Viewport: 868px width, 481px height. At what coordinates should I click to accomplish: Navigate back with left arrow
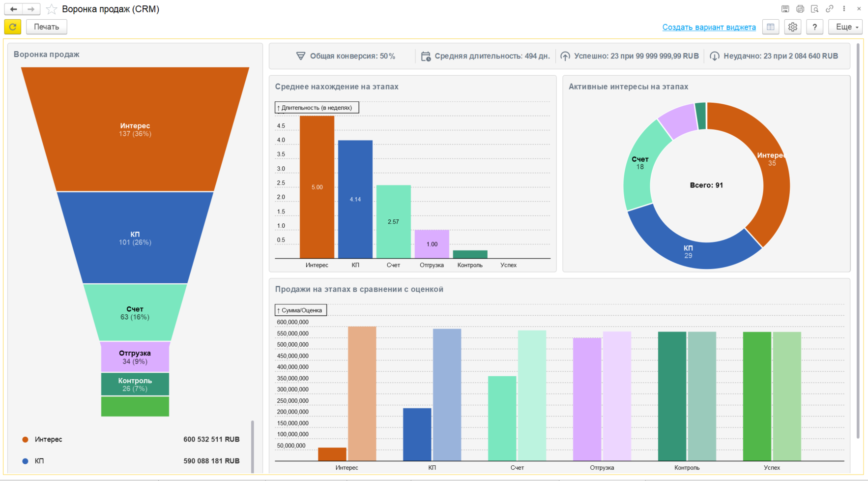(14, 9)
